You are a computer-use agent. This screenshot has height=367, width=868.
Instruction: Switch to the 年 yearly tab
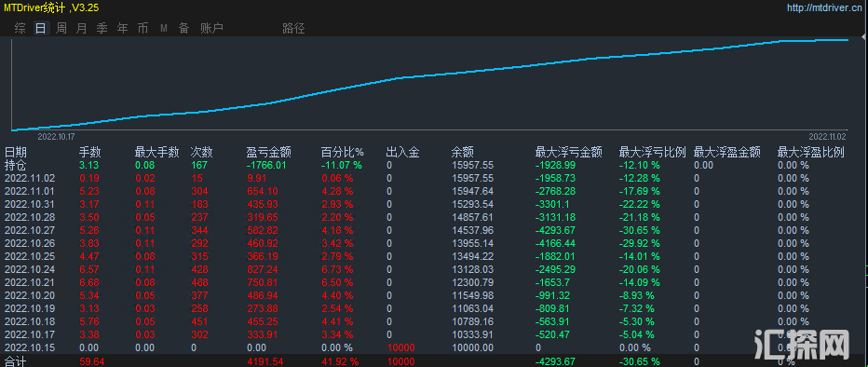click(x=122, y=28)
